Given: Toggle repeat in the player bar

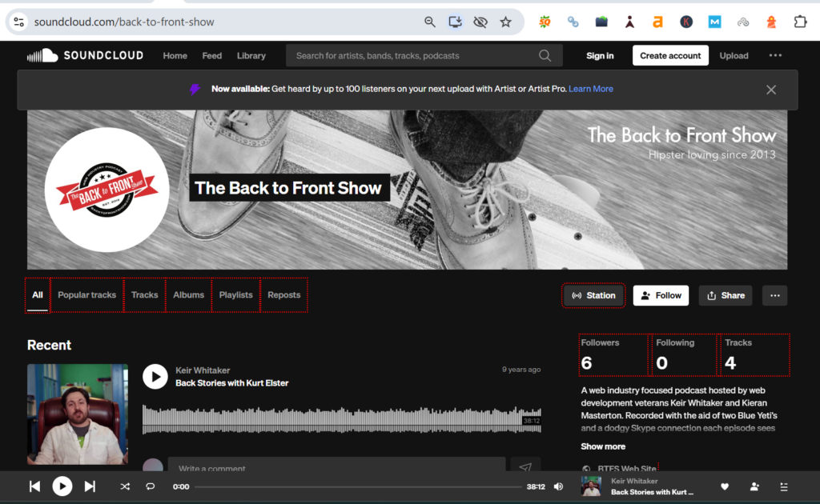Looking at the screenshot, I should coord(150,486).
